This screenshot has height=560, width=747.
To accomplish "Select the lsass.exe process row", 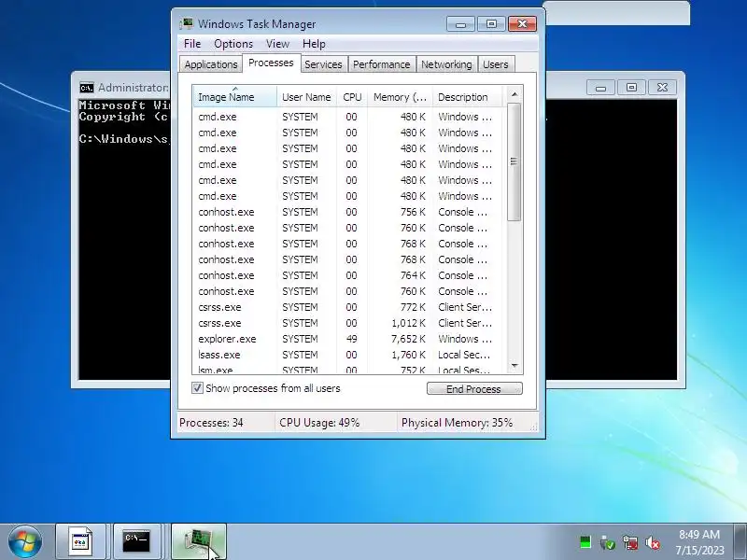I will [x=349, y=355].
